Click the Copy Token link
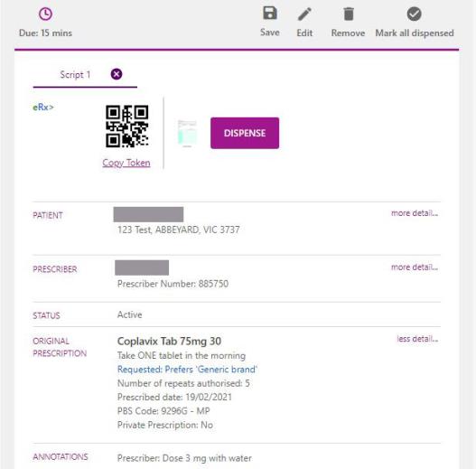The width and height of the screenshot is (476, 469). [x=126, y=163]
